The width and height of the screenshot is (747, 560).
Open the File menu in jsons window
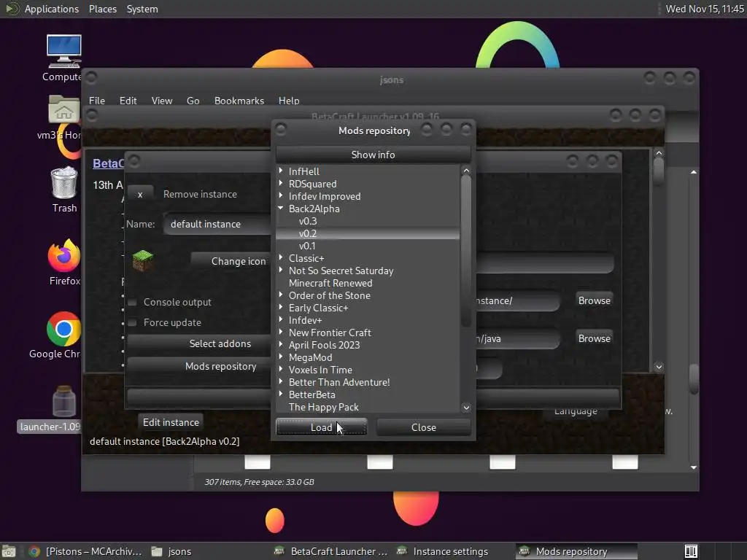tap(97, 101)
